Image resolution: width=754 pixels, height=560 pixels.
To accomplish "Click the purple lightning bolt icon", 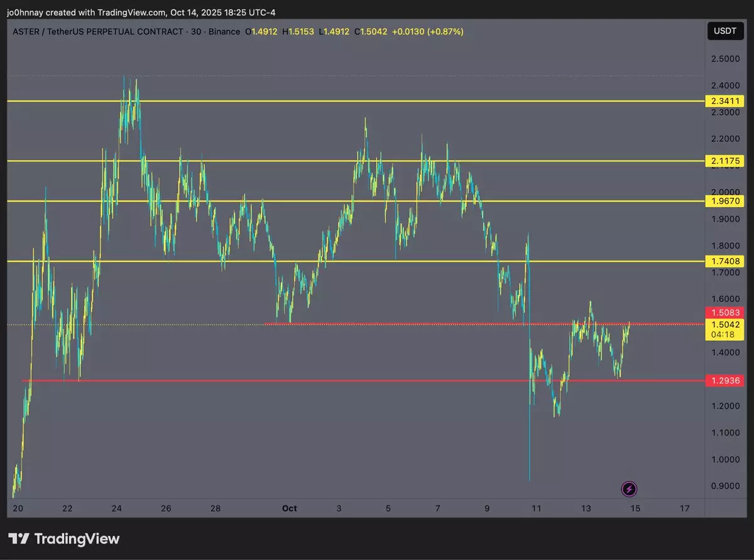I will click(630, 489).
